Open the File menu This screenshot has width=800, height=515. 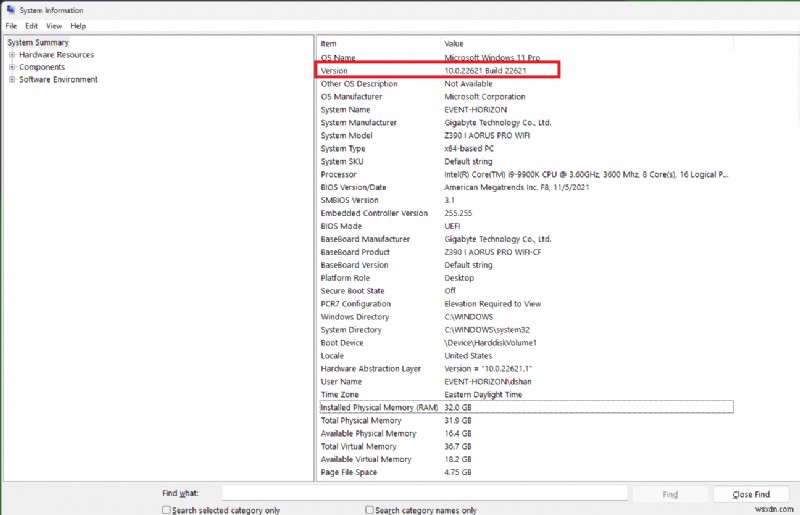11,26
